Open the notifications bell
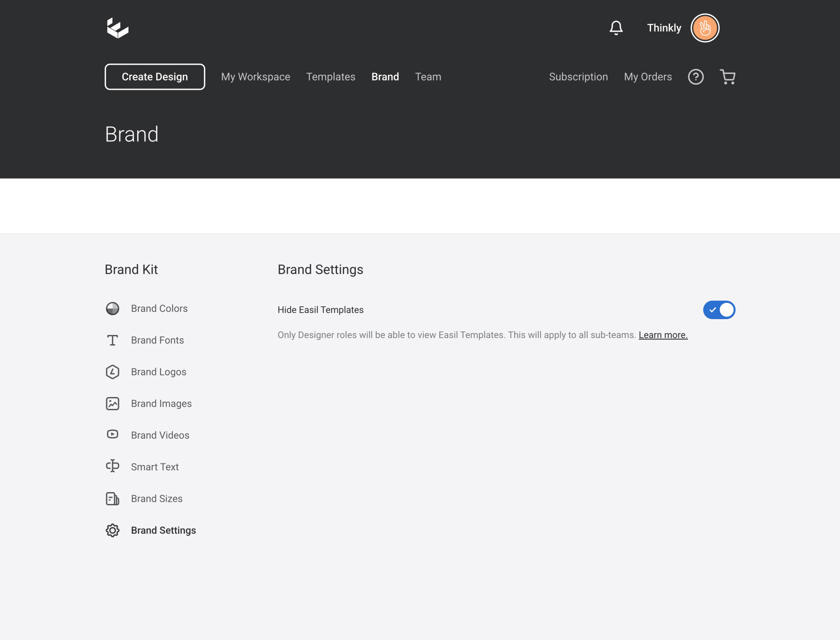This screenshot has width=840, height=640. [x=616, y=28]
